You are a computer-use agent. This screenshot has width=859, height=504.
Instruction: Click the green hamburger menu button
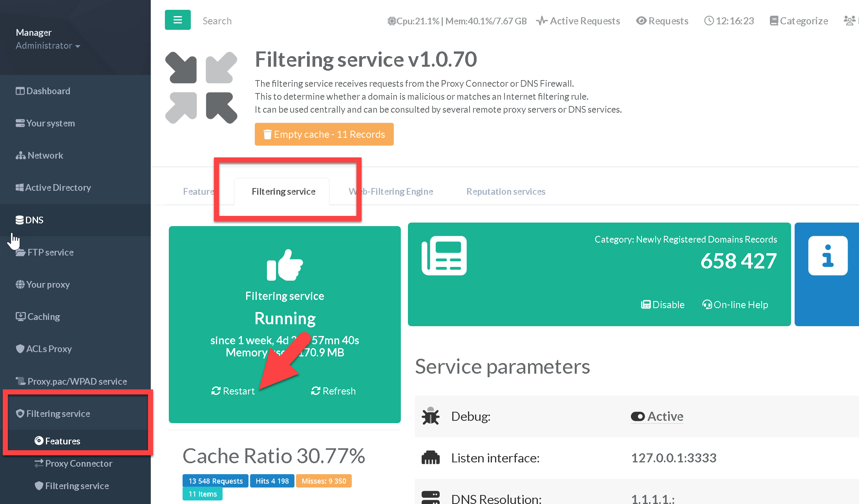[x=177, y=20]
